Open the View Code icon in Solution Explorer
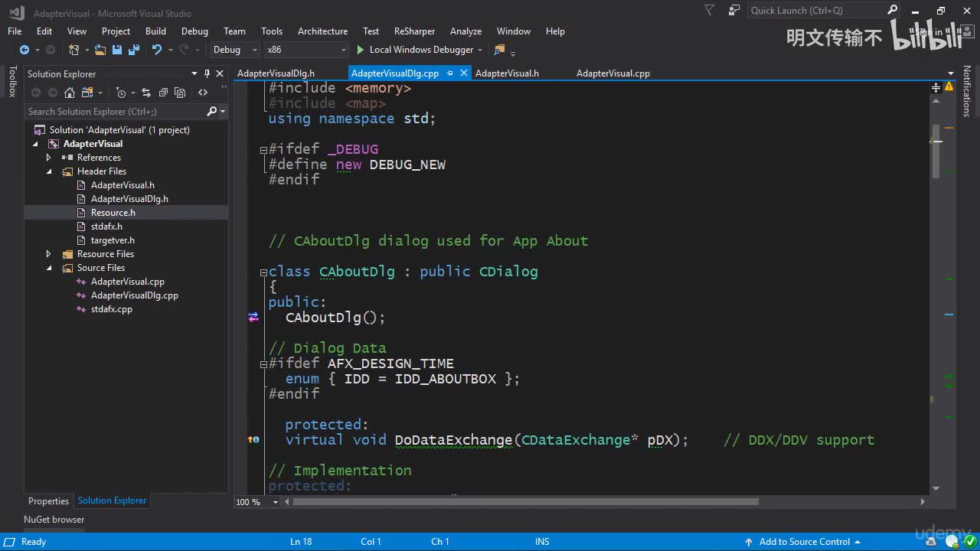Screen dimensions: 980x551 (x=203, y=93)
